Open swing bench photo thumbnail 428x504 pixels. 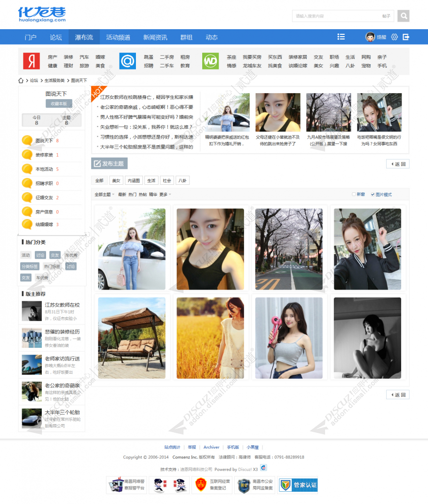click(x=132, y=338)
